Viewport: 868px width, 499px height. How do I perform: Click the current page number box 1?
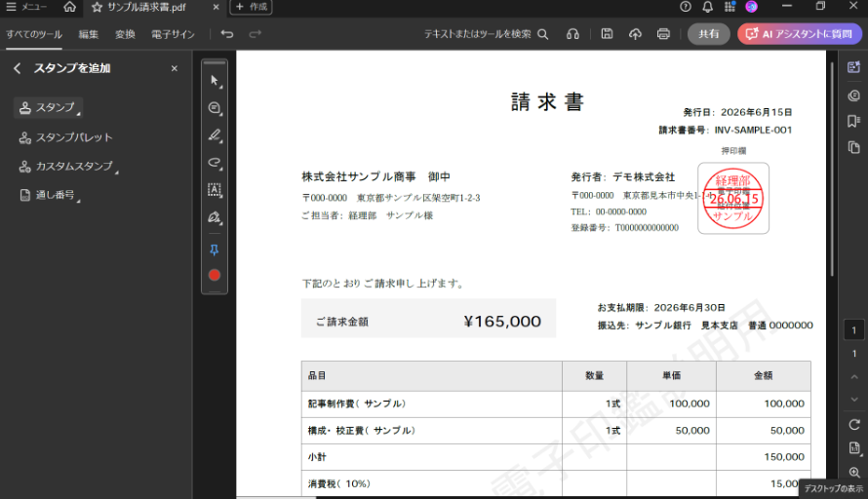click(x=854, y=330)
